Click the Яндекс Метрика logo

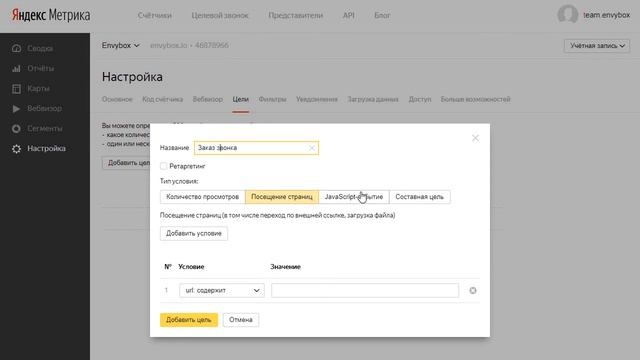coord(51,16)
